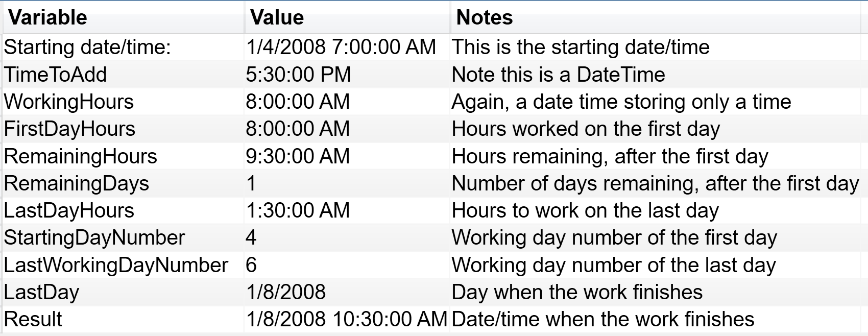Select note 'Day when the work finishes'

click(577, 293)
